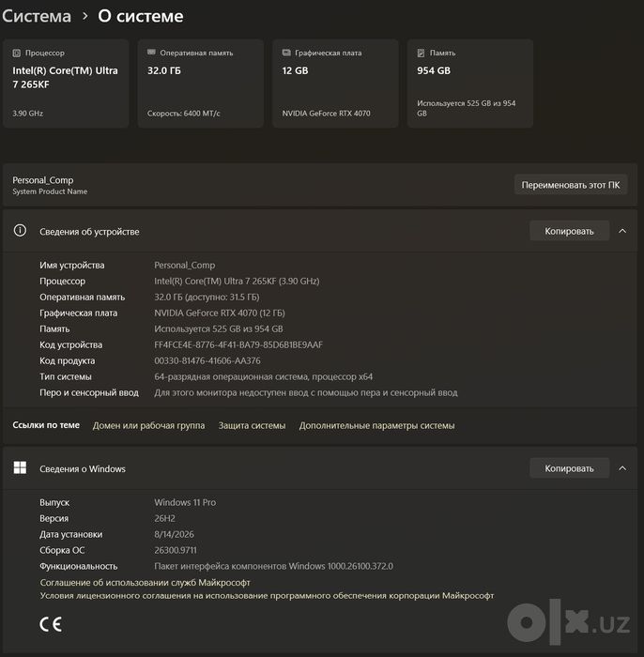Screen dimensions: 644x657
Task: Click value 32.0 ГБ (доступно: 31.5 ГБ)
Action: pyautogui.click(x=207, y=298)
